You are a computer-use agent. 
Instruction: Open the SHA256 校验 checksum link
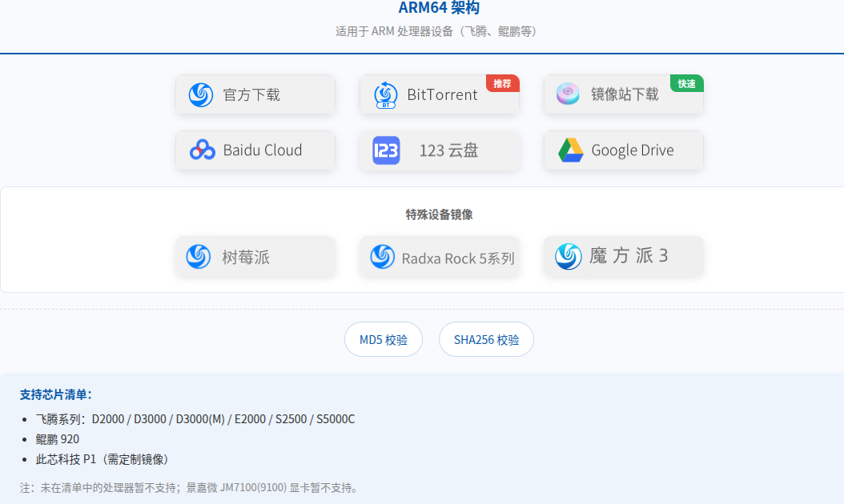pos(486,339)
